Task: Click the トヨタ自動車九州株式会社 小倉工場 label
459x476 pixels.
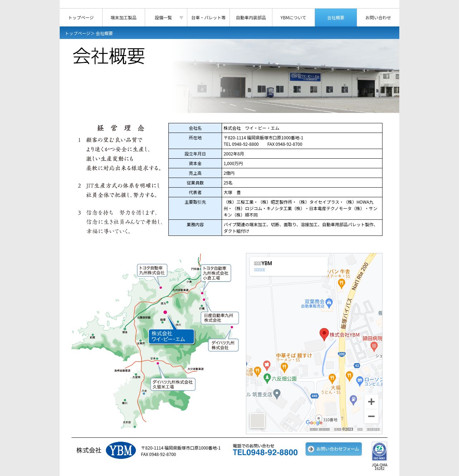Action: (216, 273)
